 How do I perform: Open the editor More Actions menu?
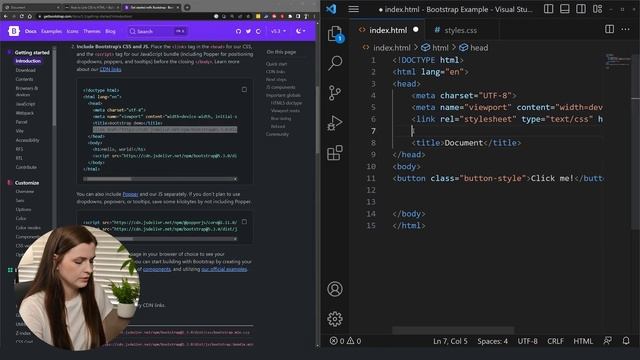click(x=625, y=29)
